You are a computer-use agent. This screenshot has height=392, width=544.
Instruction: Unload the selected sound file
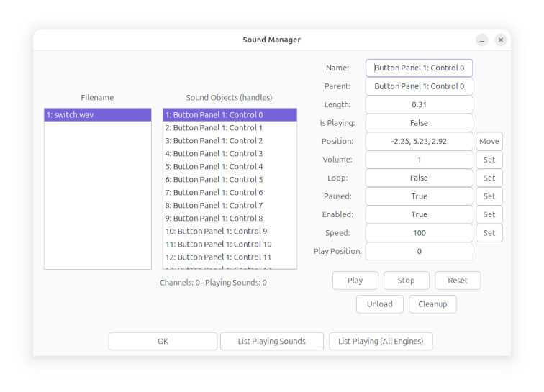(x=380, y=304)
